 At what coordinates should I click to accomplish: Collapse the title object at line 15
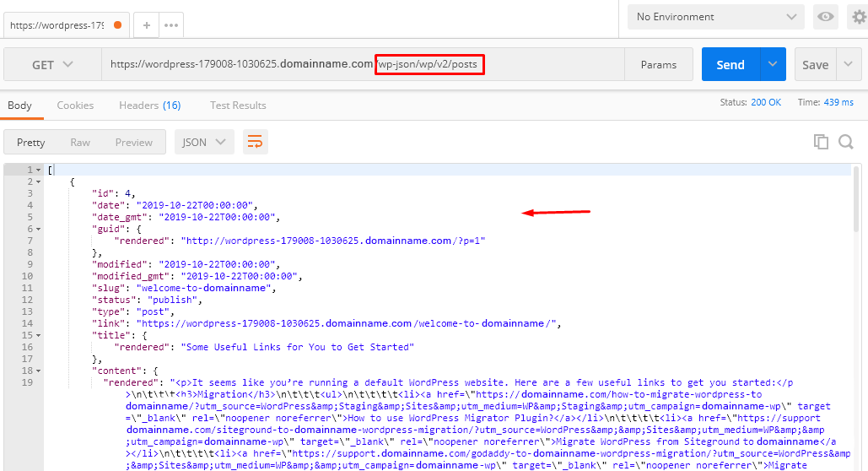38,335
